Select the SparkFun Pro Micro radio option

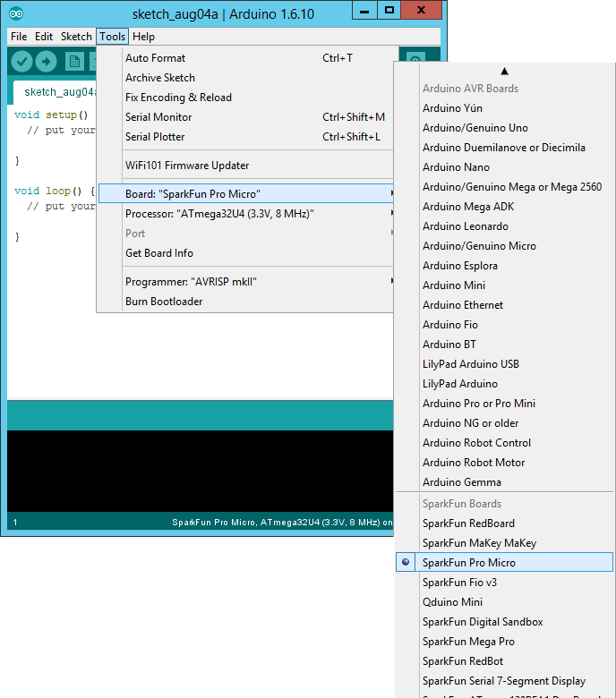tap(504, 563)
